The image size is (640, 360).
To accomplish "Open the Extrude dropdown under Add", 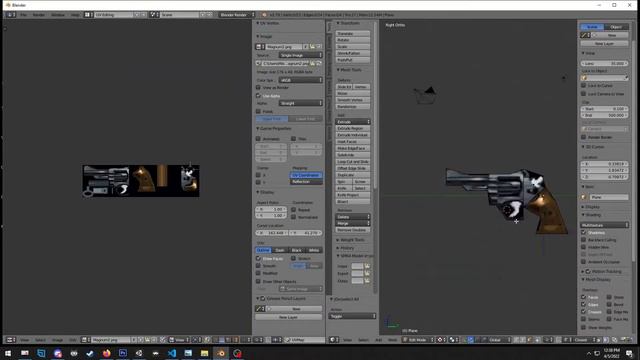I will pos(353,122).
